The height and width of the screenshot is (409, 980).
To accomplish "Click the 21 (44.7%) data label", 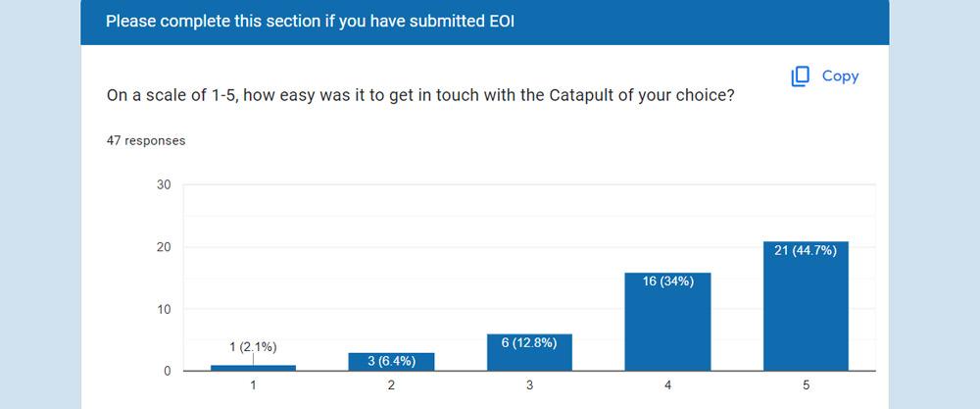I will click(807, 251).
